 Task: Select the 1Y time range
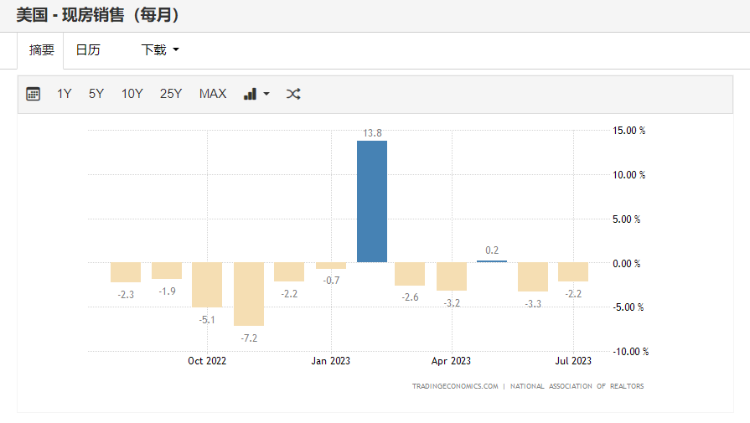[64, 94]
